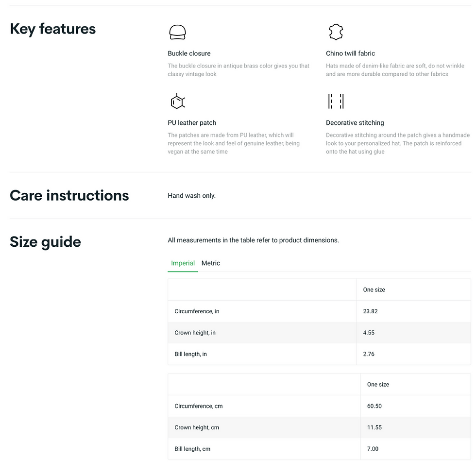476x476 pixels.
Task: Click the 60.50 circumference cm value
Action: (x=374, y=406)
